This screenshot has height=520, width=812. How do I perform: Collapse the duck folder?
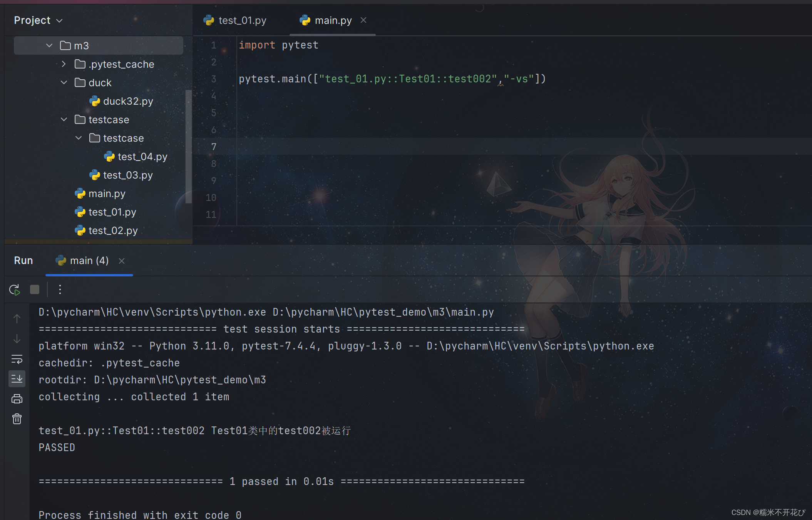[x=64, y=83]
